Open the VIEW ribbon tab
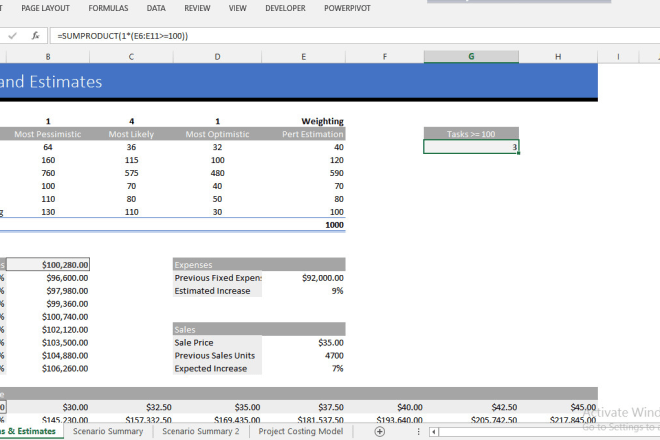Image resolution: width=660 pixels, height=440 pixels. tap(237, 8)
